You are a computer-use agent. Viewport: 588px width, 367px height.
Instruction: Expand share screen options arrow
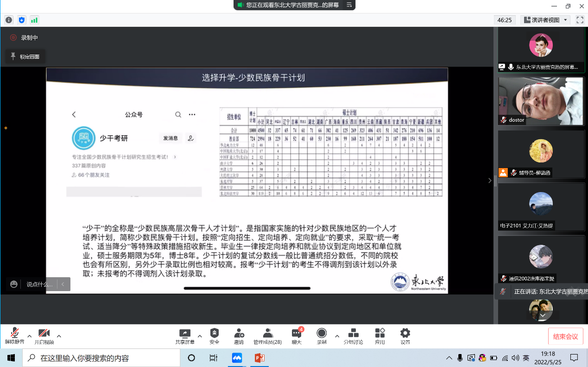pos(200,336)
